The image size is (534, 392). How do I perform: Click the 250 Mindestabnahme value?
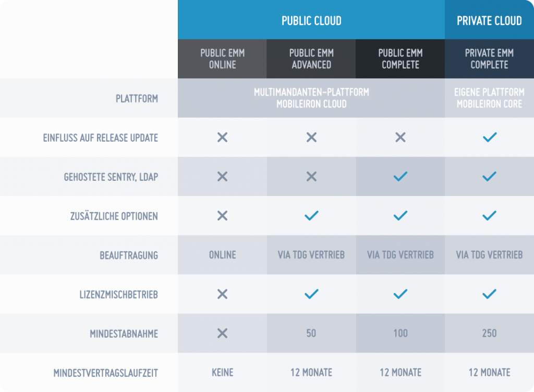[x=489, y=333]
